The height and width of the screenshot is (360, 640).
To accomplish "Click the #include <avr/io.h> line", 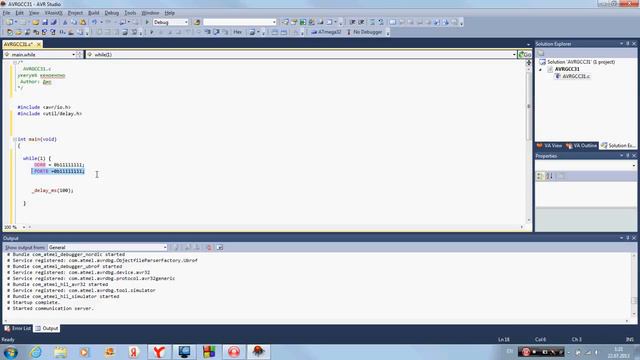I will 44,107.
